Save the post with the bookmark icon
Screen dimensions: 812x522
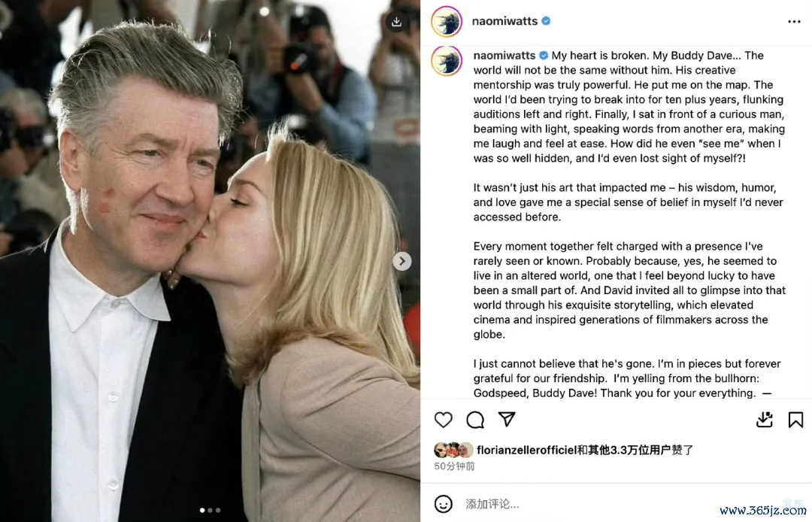795,420
